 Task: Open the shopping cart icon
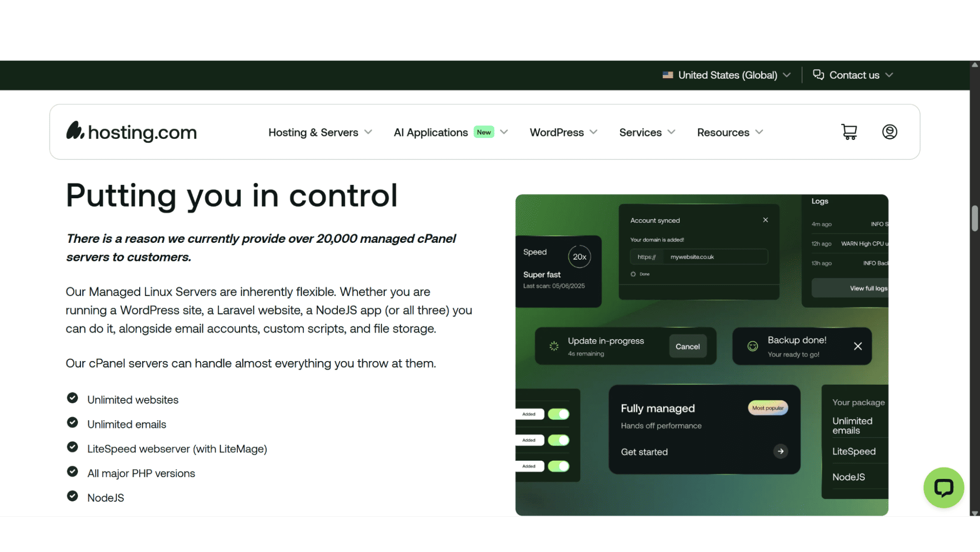849,132
